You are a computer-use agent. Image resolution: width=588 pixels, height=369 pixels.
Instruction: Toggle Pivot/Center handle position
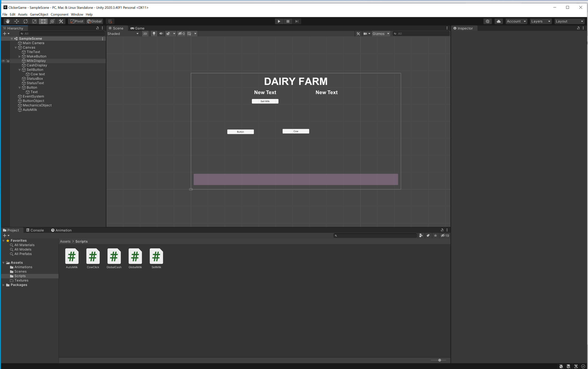click(77, 21)
